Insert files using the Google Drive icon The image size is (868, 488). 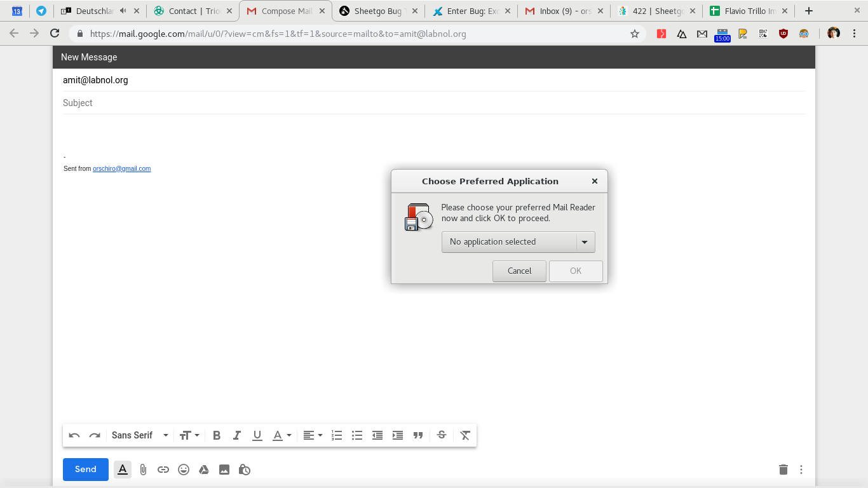click(x=204, y=470)
